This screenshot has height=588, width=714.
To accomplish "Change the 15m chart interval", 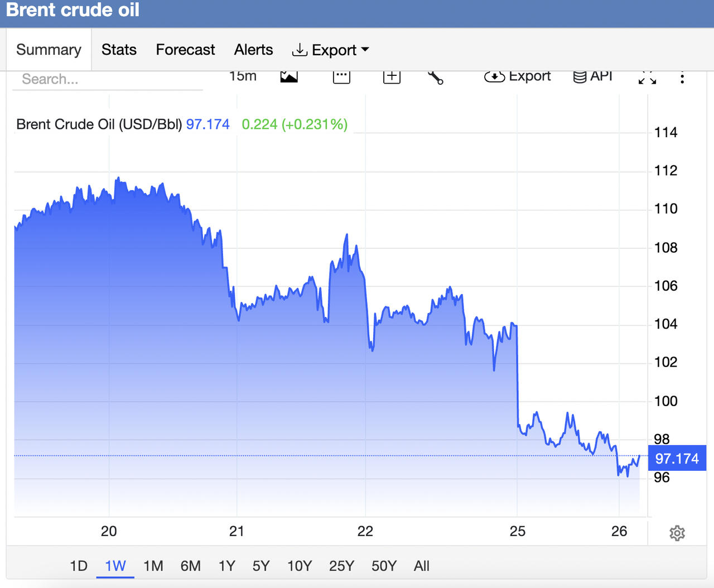I will point(243,76).
